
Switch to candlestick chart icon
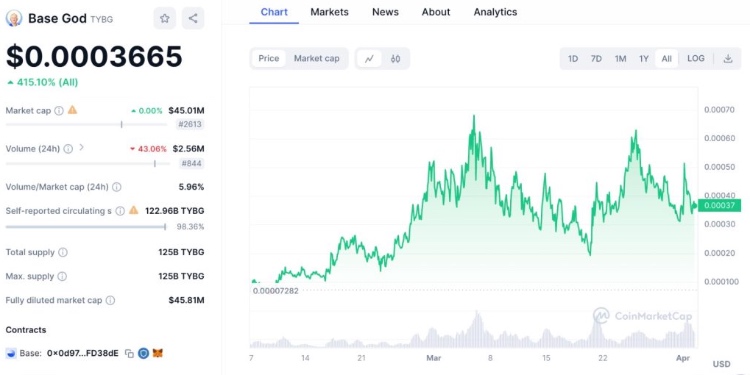(395, 59)
